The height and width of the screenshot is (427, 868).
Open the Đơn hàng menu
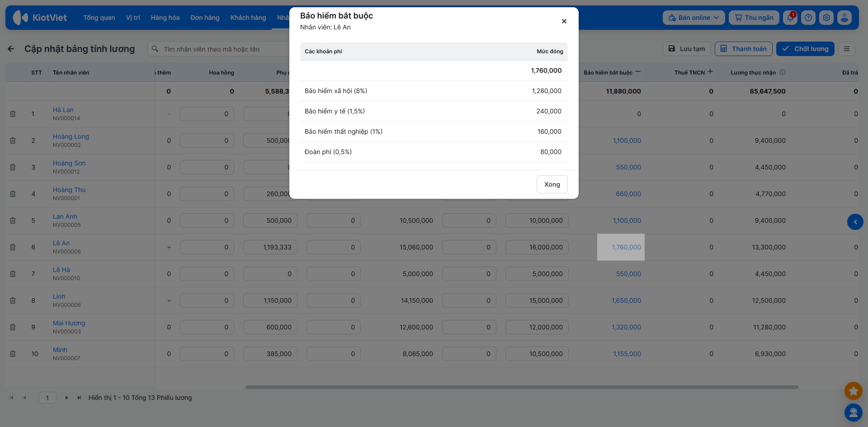coord(205,18)
